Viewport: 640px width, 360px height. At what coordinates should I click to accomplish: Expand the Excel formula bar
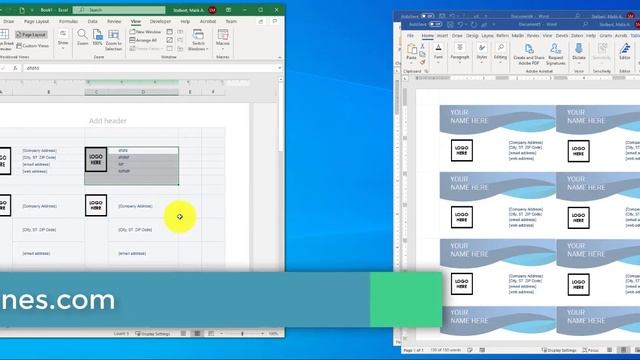point(280,68)
